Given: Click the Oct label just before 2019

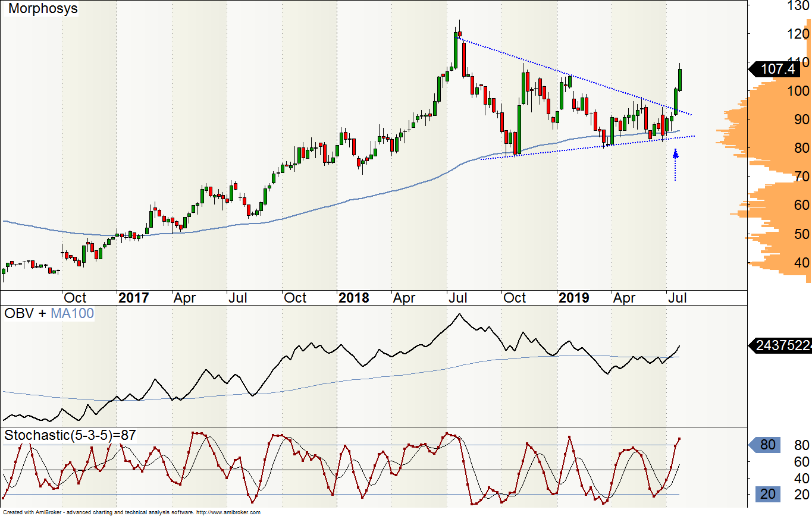Looking at the screenshot, I should coord(515,298).
